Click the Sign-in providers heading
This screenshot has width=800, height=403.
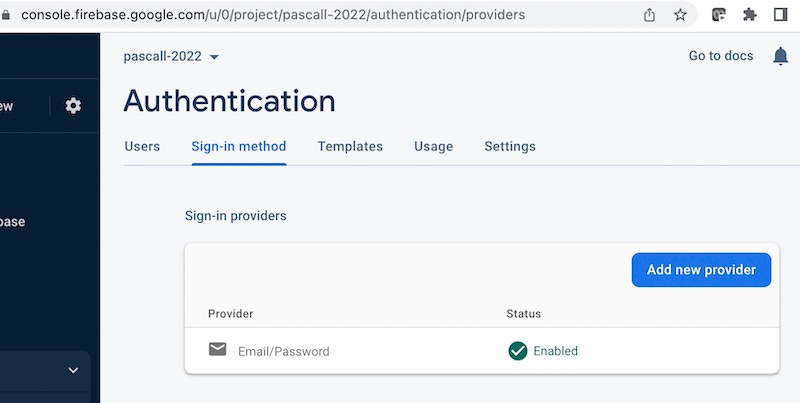click(x=236, y=216)
